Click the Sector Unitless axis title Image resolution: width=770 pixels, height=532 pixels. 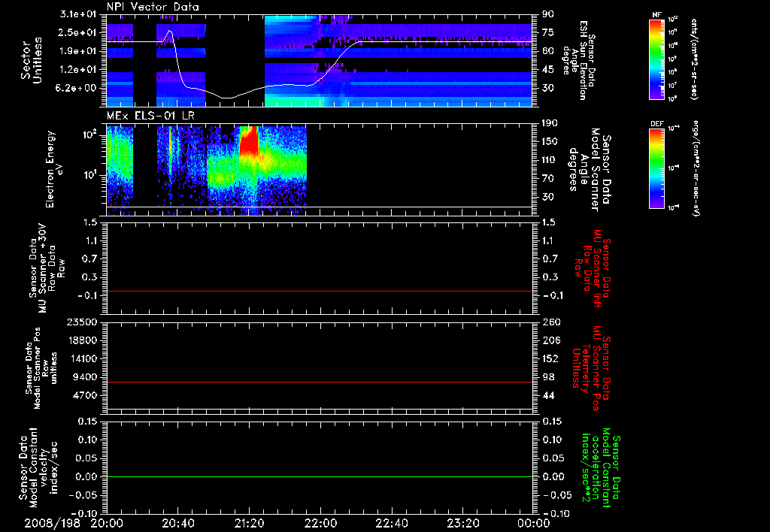pos(31,60)
